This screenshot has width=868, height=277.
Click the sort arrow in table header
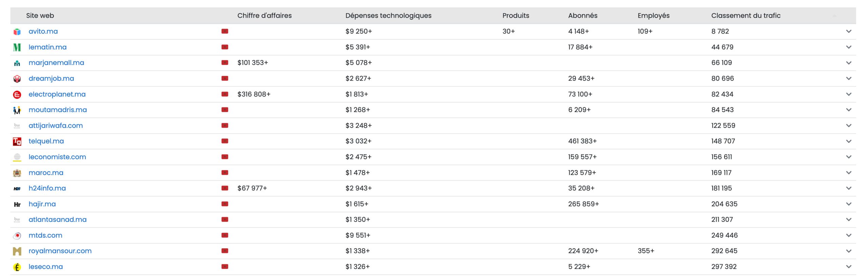click(834, 16)
